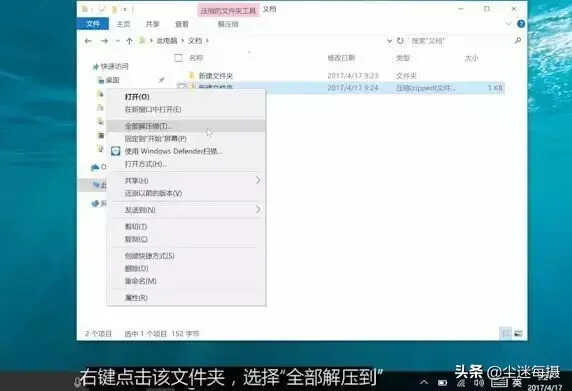The height and width of the screenshot is (391, 572).
Task: Click the 文件夹 type cell
Action: (x=406, y=76)
